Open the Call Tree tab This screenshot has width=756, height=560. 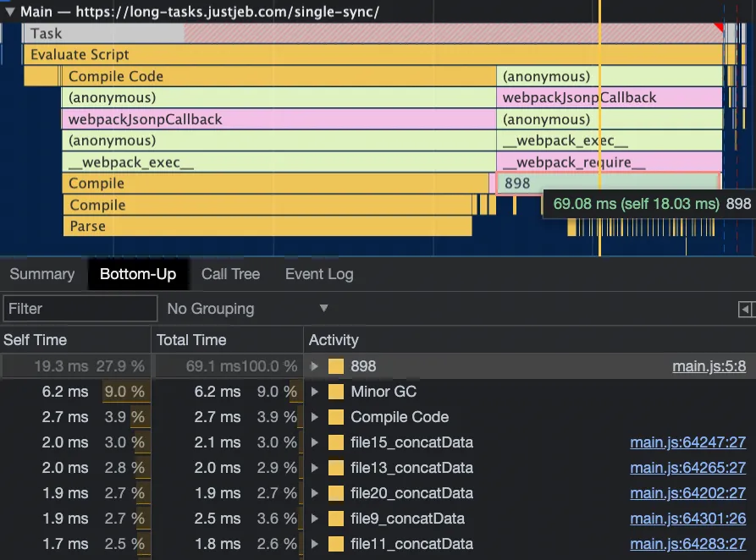point(230,274)
